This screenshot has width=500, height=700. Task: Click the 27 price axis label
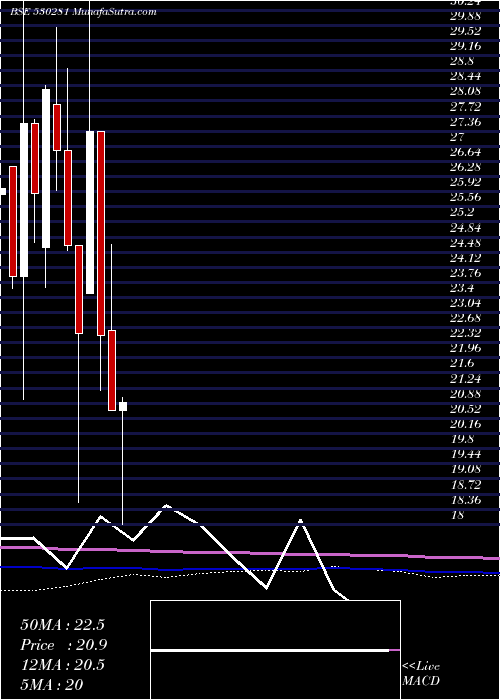[x=458, y=137]
